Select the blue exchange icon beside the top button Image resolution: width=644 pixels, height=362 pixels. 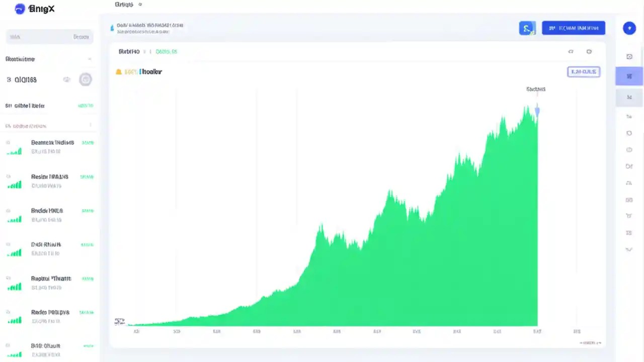(527, 28)
